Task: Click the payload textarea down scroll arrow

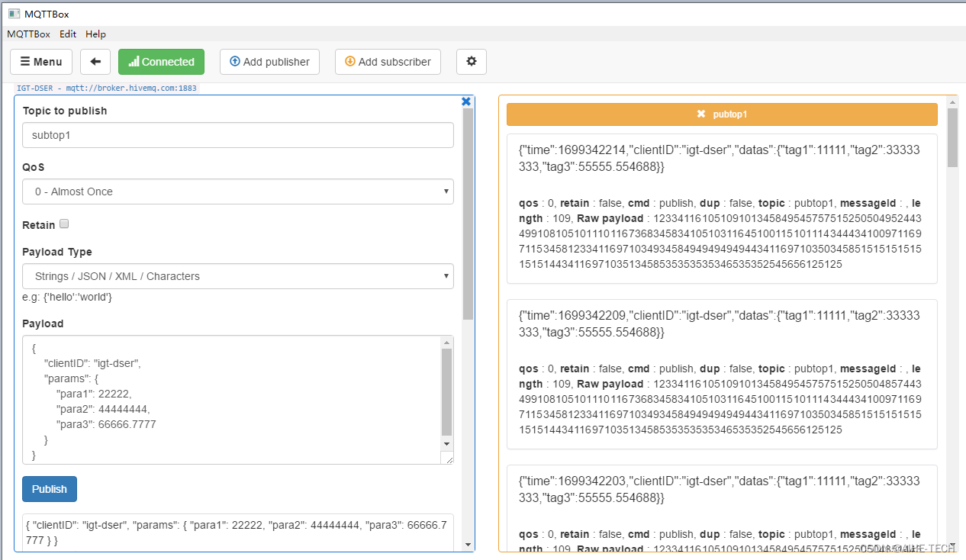Action: coord(447,443)
